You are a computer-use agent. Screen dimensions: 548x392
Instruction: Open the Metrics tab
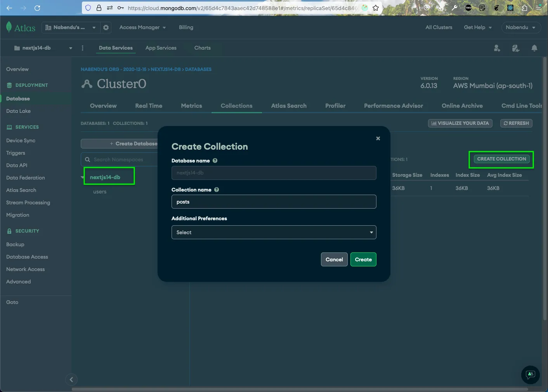[x=191, y=106]
